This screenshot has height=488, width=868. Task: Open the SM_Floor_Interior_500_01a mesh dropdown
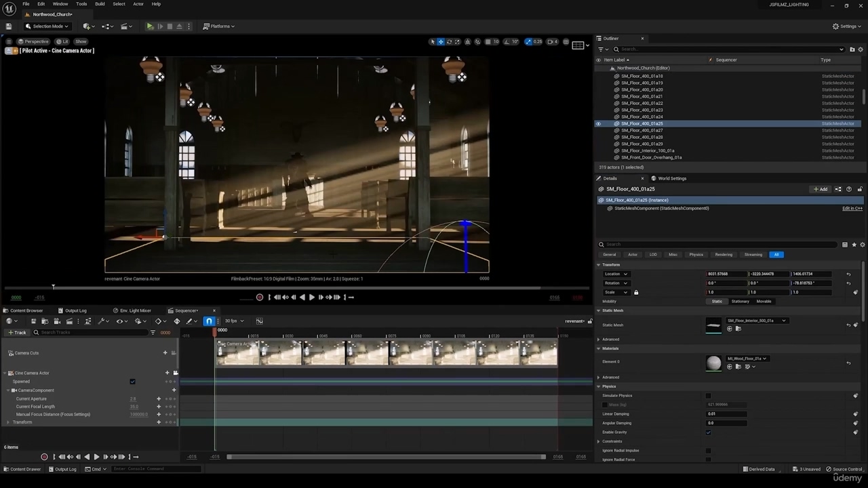(756, 321)
